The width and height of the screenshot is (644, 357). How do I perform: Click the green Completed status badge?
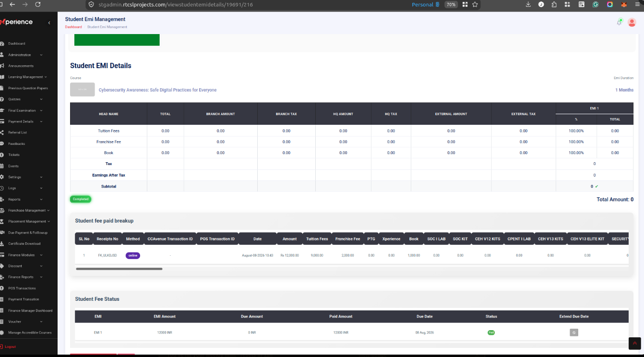[x=81, y=199]
